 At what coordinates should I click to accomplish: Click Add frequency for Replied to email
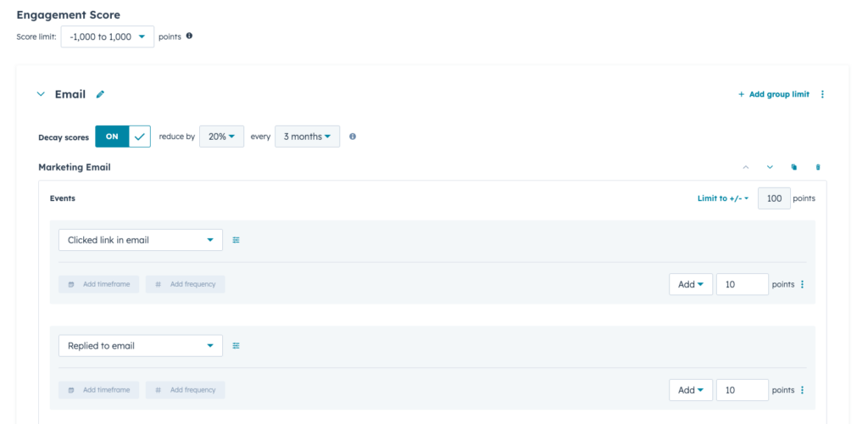(186, 390)
